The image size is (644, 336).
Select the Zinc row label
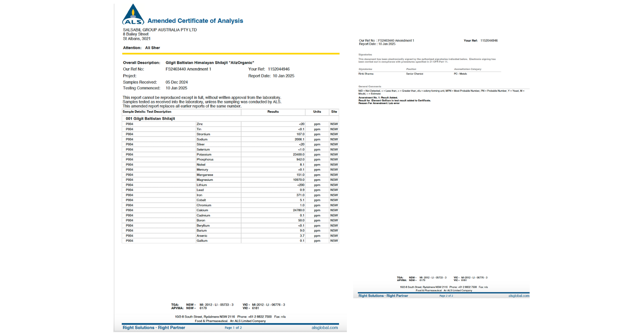pyautogui.click(x=200, y=124)
